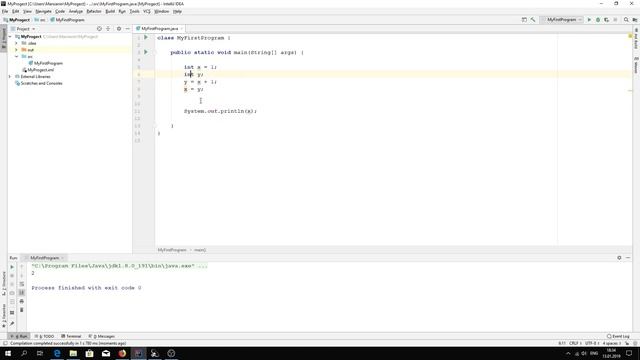This screenshot has width=640, height=360.
Task: Run main method from gutter arrow on line 3
Action: pyautogui.click(x=146, y=52)
